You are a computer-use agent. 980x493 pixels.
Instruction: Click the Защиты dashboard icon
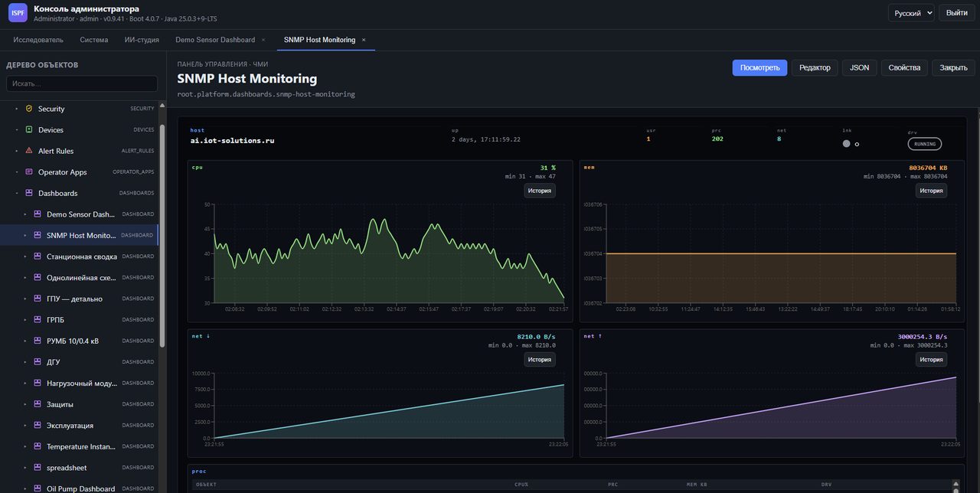[38, 403]
